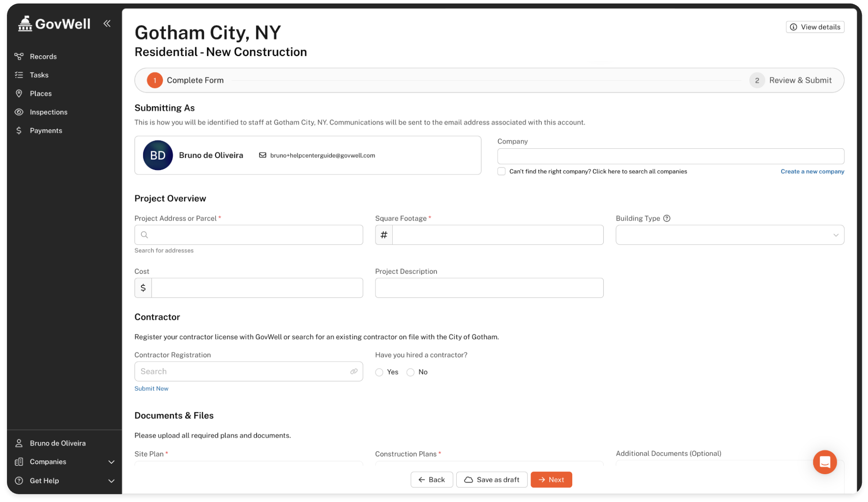The image size is (868, 502).
Task: Click the BD user avatar
Action: click(x=157, y=155)
